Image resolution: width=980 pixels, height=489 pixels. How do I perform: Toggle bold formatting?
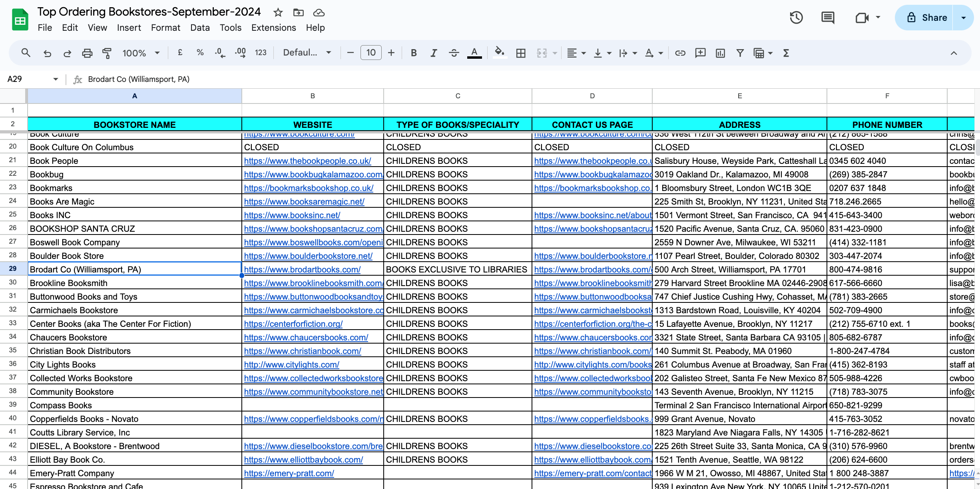point(414,53)
